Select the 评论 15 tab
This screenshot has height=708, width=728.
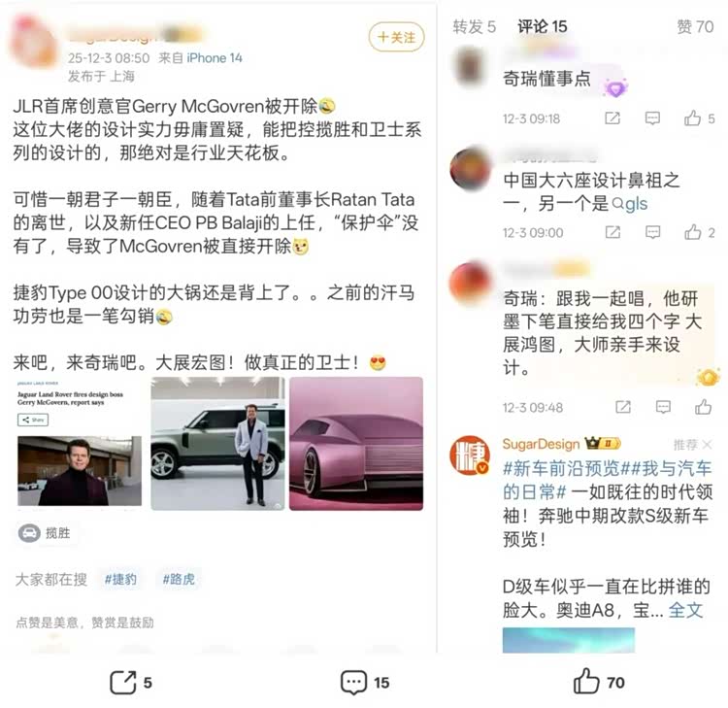coord(543,26)
